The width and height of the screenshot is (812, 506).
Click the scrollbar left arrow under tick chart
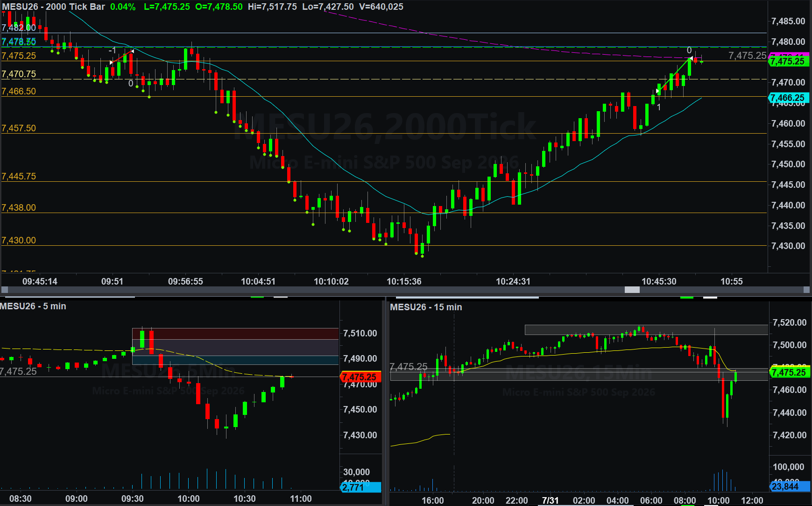pos(4,290)
